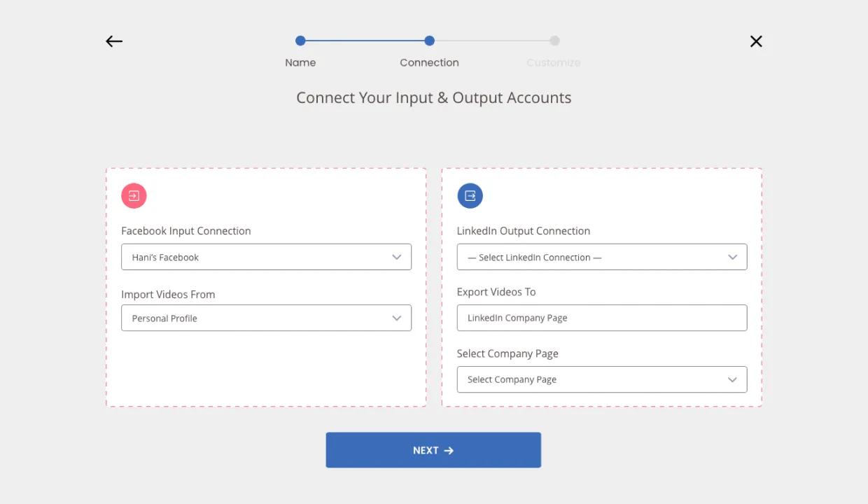Image resolution: width=868 pixels, height=504 pixels.
Task: Click the Customize step label
Action: (x=554, y=62)
